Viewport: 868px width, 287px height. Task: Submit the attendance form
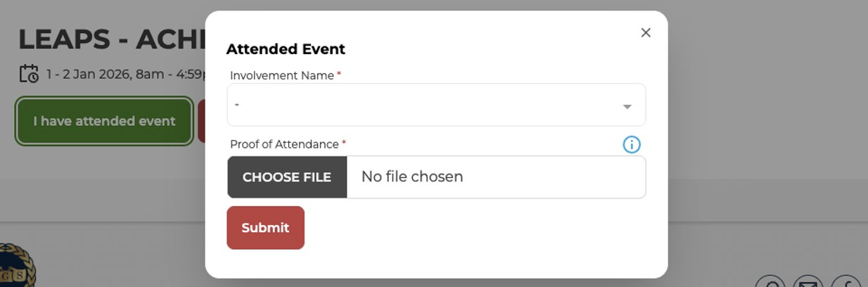(265, 228)
